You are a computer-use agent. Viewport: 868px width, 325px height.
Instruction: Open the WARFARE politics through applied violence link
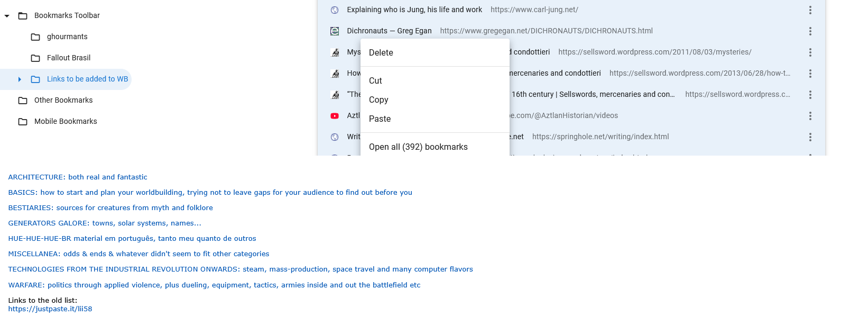214,285
